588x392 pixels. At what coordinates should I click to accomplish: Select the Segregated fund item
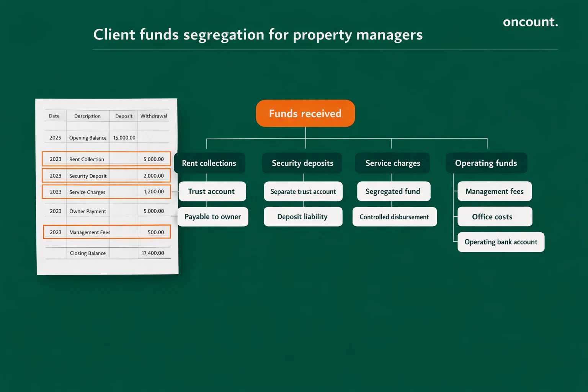point(394,191)
